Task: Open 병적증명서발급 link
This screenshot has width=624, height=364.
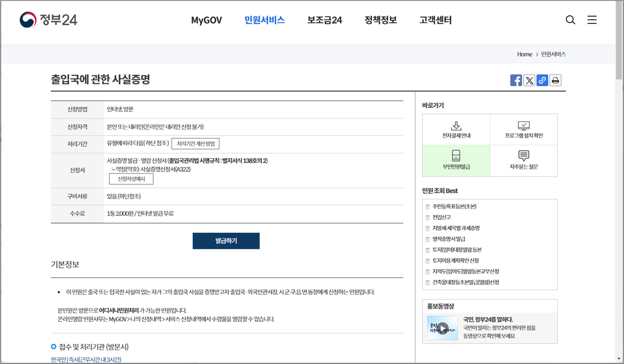Action: (x=449, y=239)
